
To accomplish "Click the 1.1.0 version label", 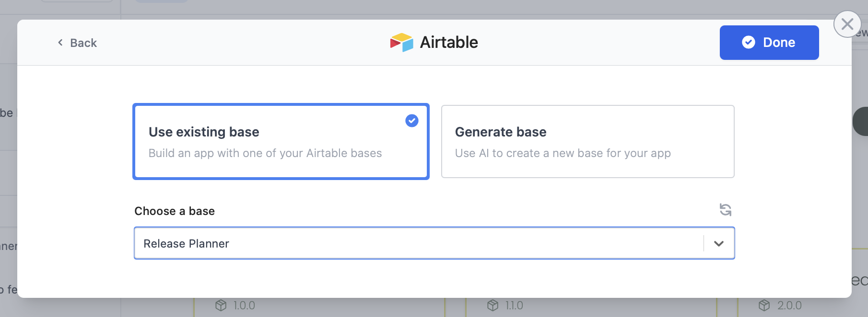I will 514,306.
